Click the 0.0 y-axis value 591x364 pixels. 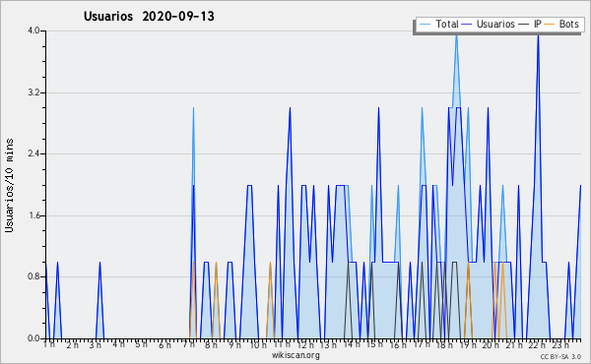(33, 338)
